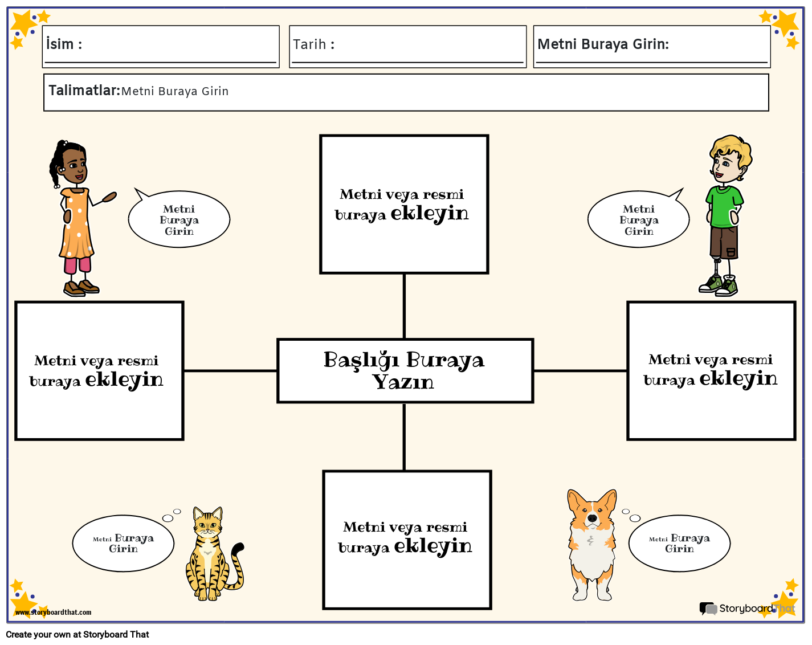812x645 pixels.
Task: Select the top Metni veya resmi box
Action: [404, 205]
